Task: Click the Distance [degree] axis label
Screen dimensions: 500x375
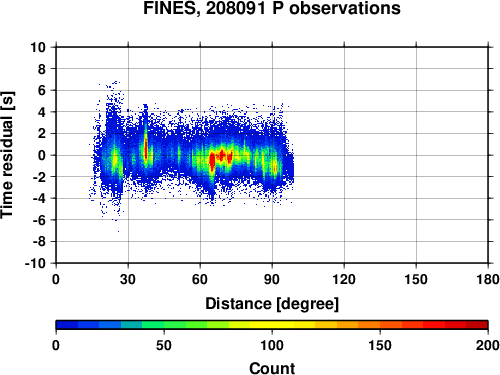Action: (272, 304)
